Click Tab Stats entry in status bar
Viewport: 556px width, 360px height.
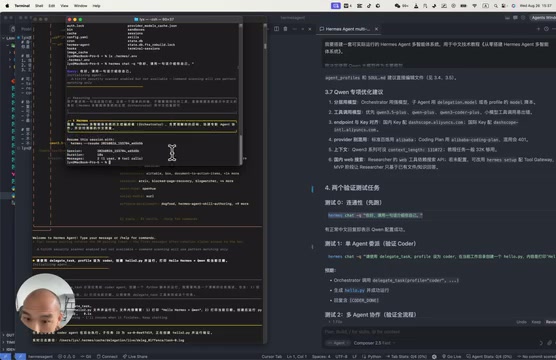tap(406, 356)
